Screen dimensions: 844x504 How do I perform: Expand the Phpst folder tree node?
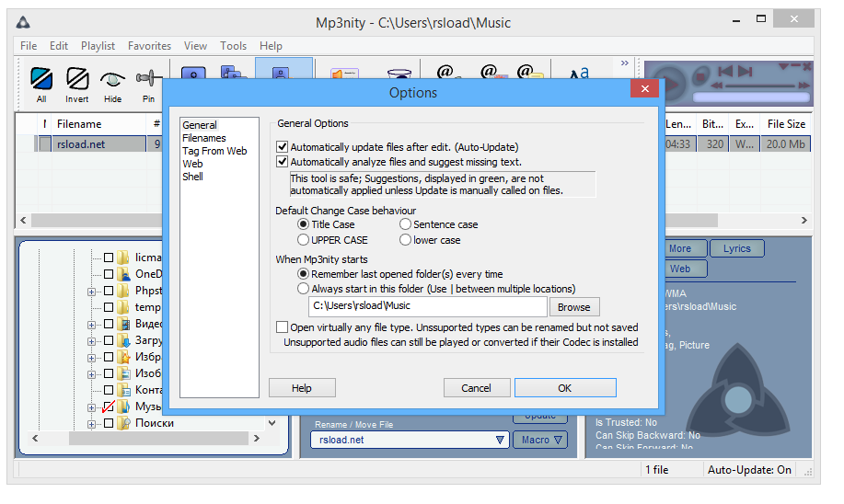[91, 292]
